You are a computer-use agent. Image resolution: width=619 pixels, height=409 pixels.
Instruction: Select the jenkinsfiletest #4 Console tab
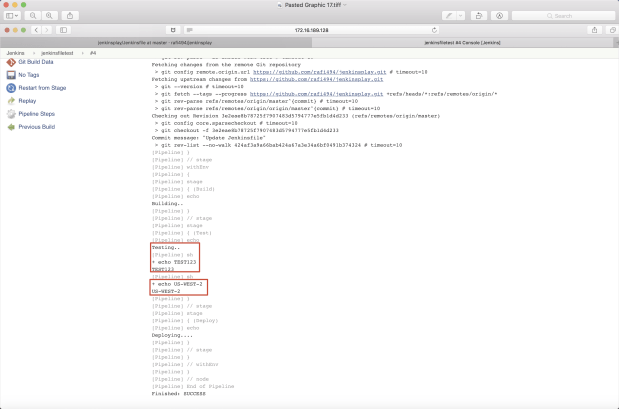(x=462, y=43)
